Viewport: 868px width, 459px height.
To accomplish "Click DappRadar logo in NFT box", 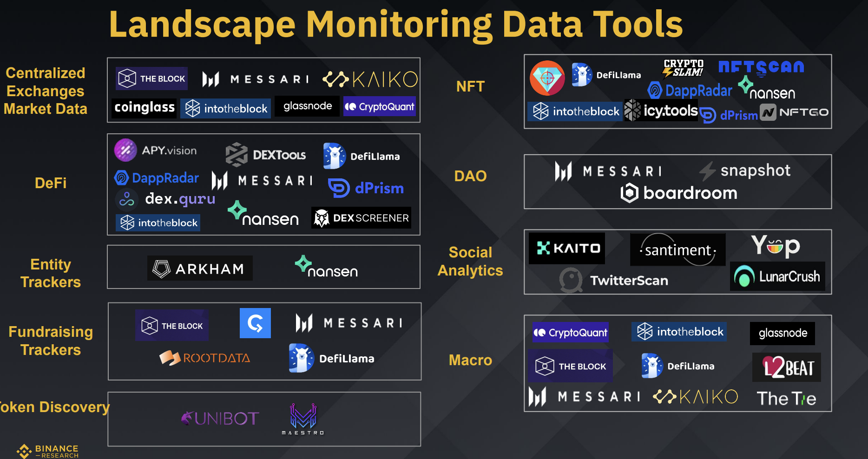I will click(x=690, y=90).
